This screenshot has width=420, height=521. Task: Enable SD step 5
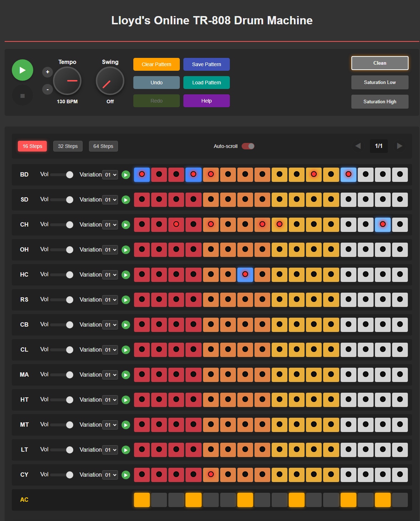tap(211, 199)
